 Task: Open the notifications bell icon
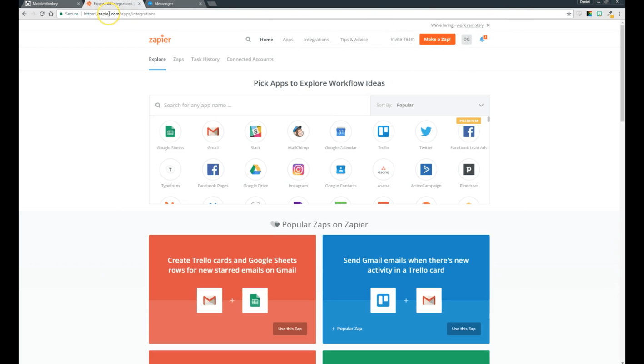[482, 39]
